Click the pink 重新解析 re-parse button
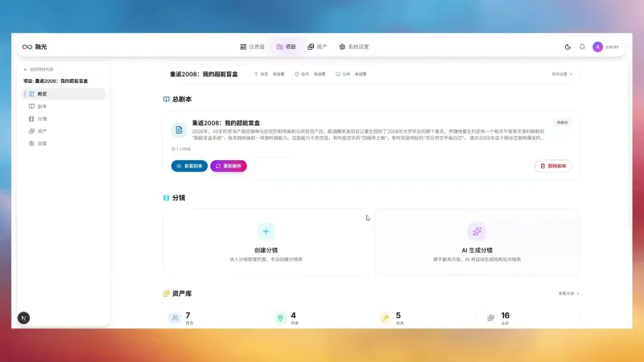 229,166
